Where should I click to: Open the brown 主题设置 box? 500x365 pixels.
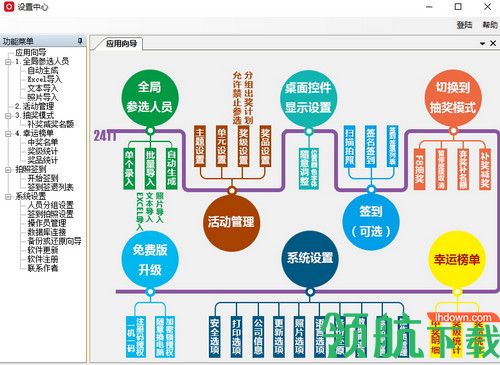200,146
